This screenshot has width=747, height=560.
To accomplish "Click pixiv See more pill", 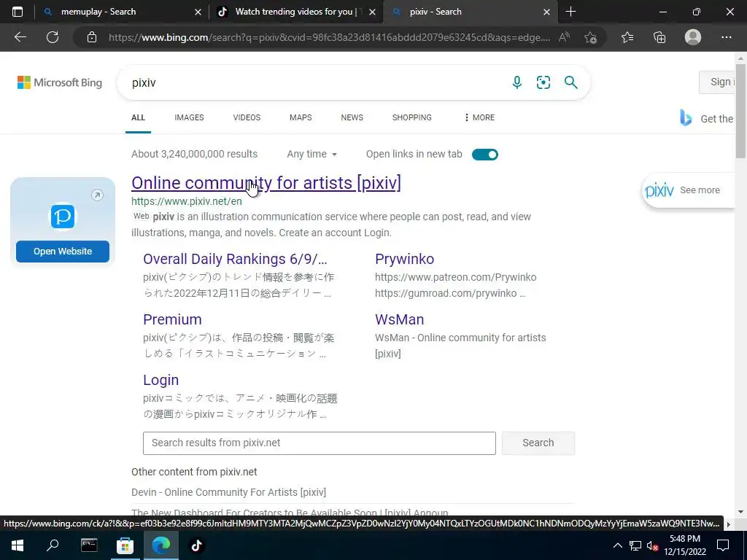I will (689, 190).
